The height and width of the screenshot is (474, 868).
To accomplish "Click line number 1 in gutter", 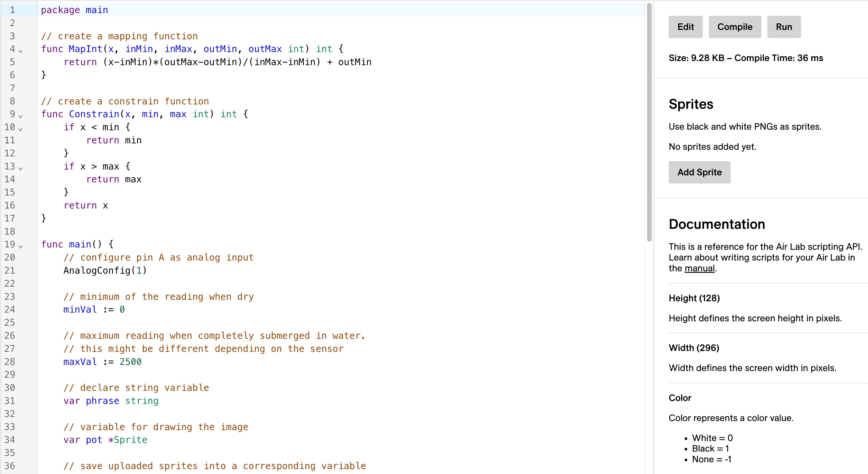I will (x=13, y=10).
